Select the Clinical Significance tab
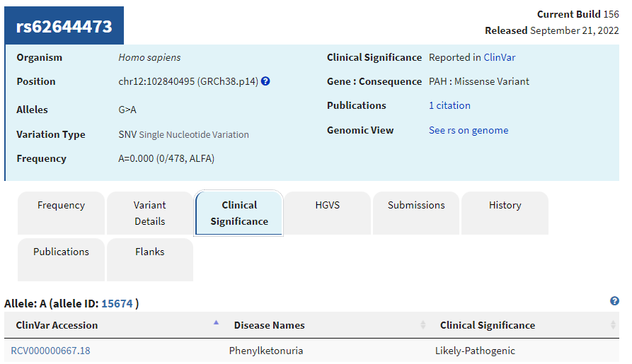Image resolution: width=632 pixels, height=364 pixels. point(239,213)
